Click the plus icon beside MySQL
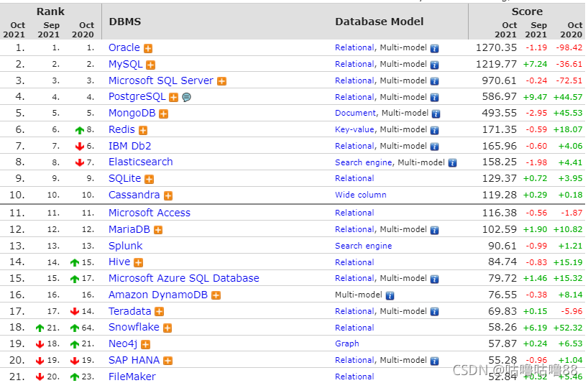This screenshot has width=588, height=383. tap(152, 65)
